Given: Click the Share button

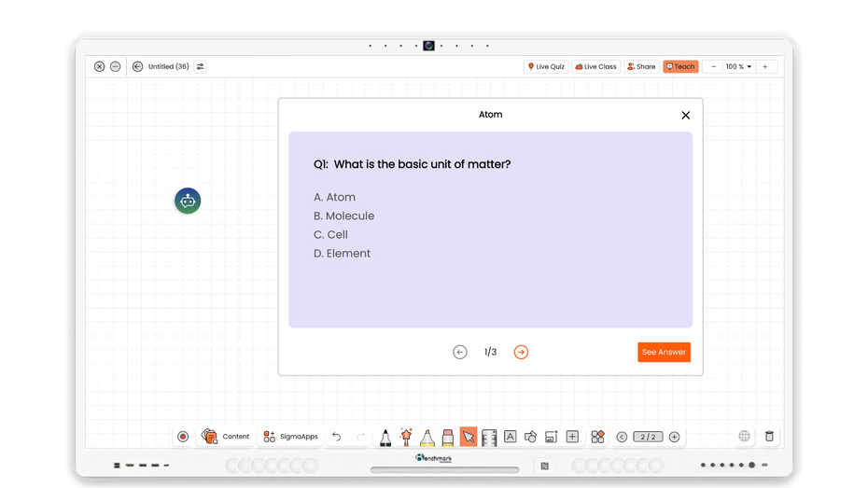Looking at the screenshot, I should tap(641, 66).
